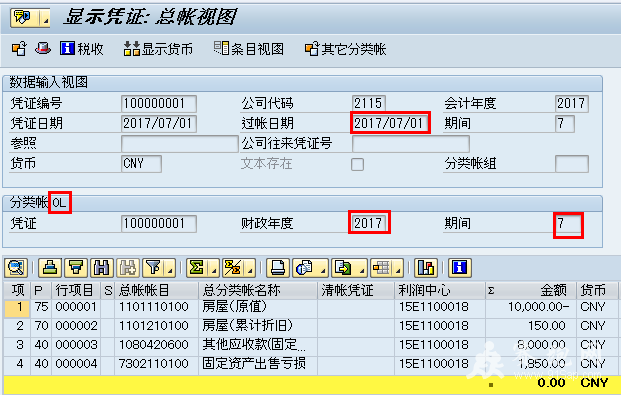Open the services for object dropdown arrow
Screen dimensions: 621x395
[45, 18]
